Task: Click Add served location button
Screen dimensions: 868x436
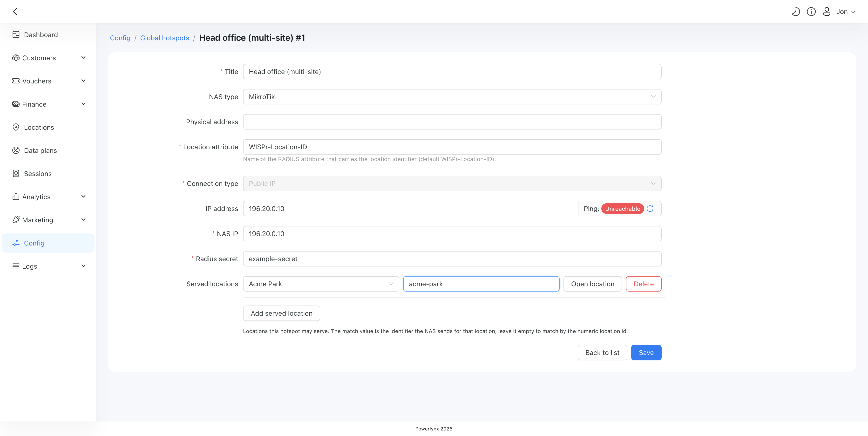Action: (281, 313)
